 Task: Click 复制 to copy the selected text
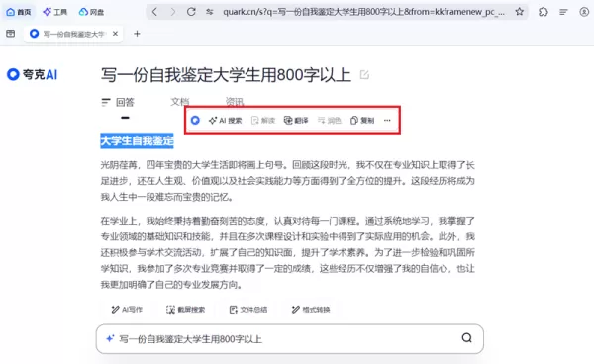(x=362, y=121)
